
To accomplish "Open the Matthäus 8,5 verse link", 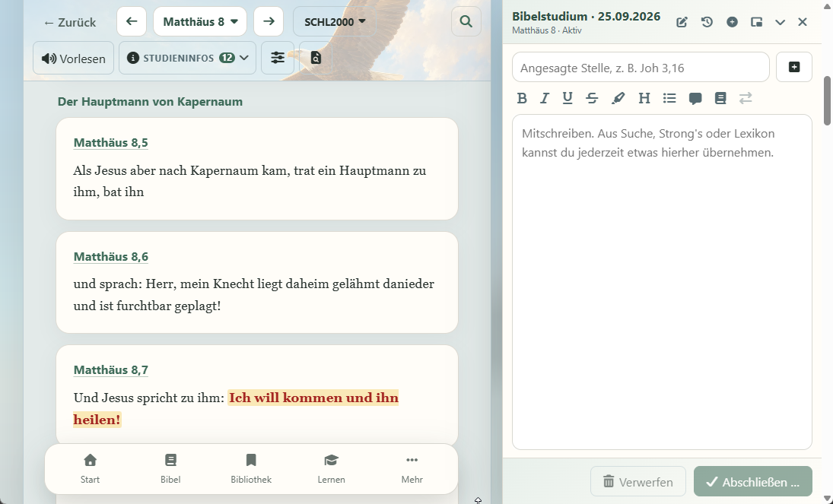I will coord(110,142).
